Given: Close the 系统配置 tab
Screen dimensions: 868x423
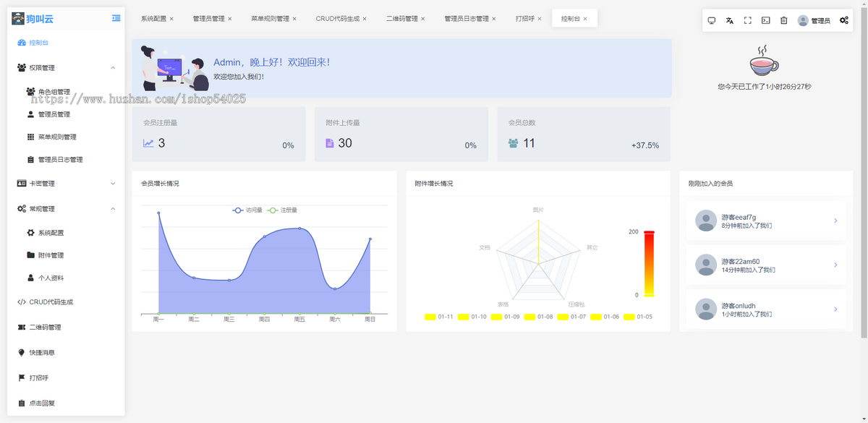Looking at the screenshot, I should [171, 19].
